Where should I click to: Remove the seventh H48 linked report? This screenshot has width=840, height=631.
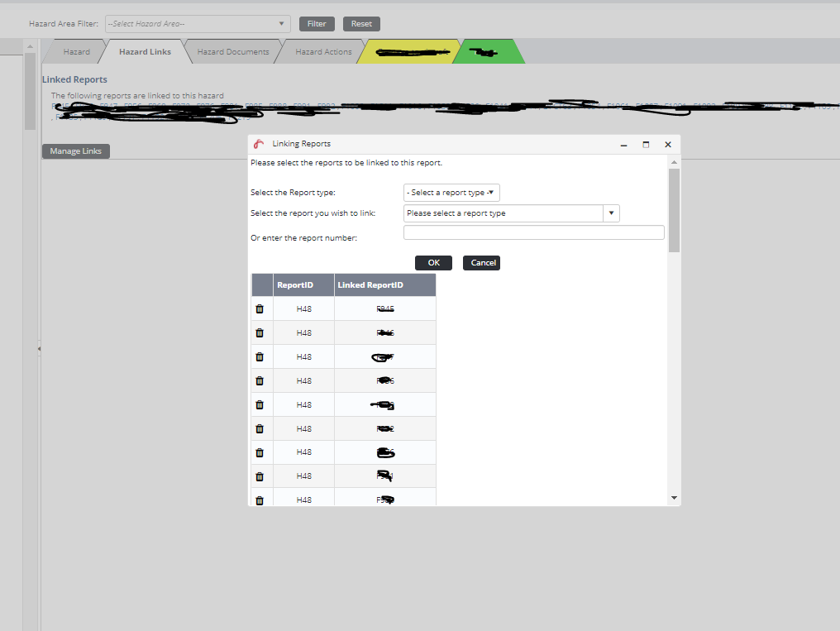pyautogui.click(x=260, y=452)
